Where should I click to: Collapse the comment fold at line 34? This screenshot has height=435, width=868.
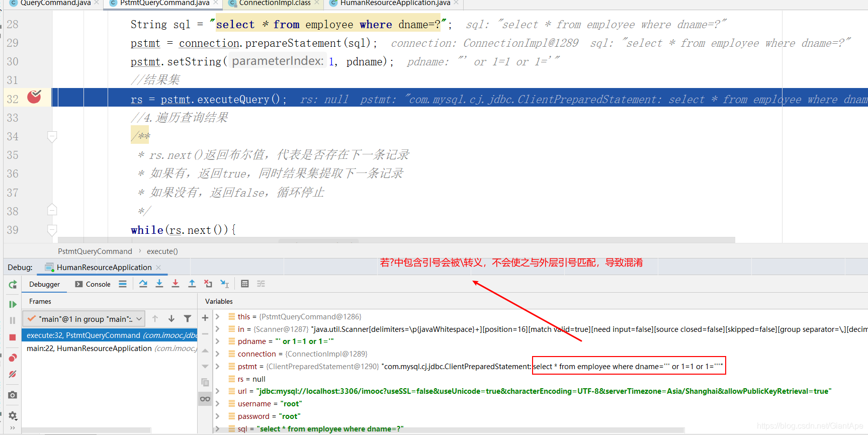pyautogui.click(x=52, y=136)
